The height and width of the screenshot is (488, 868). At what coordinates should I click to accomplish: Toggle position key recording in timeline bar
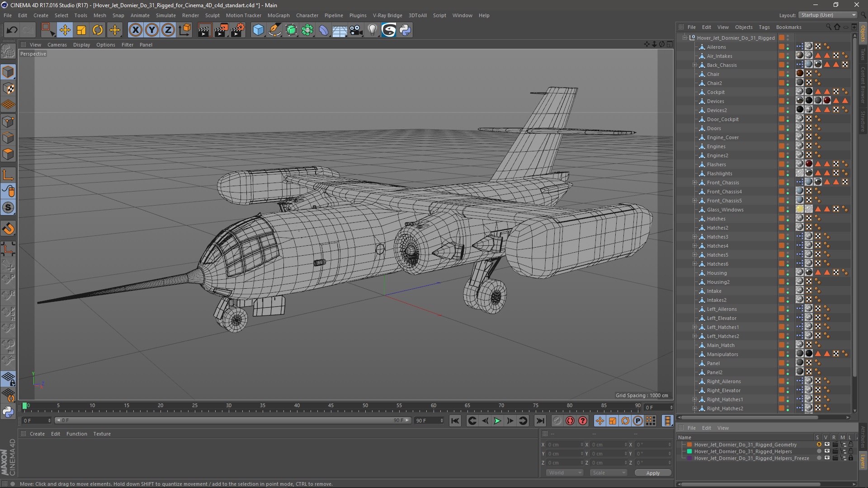coord(600,421)
